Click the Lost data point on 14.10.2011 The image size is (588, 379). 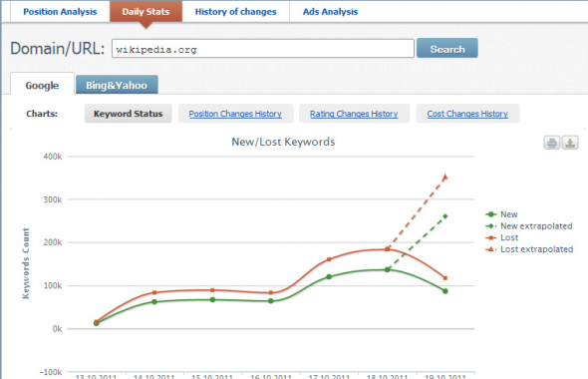coord(154,292)
